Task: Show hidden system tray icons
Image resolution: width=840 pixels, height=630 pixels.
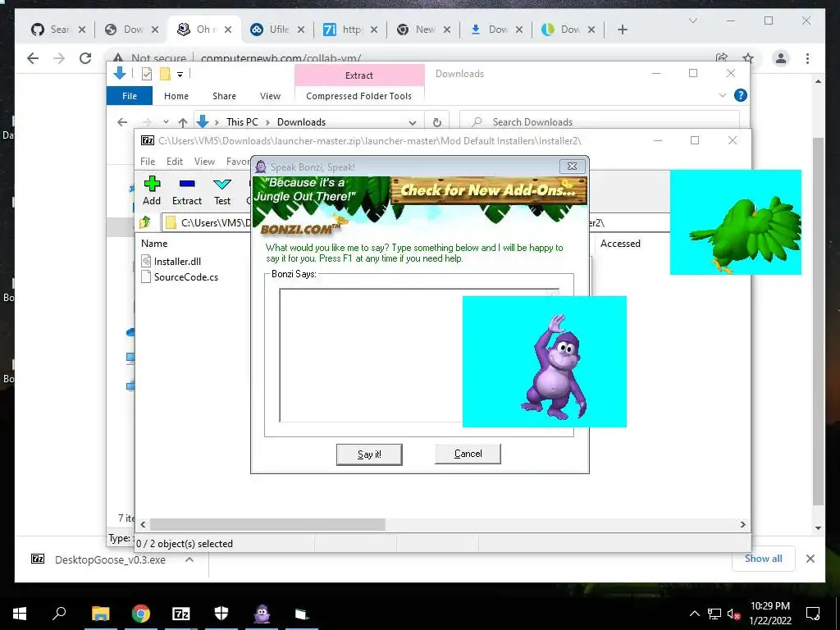Action: point(694,614)
